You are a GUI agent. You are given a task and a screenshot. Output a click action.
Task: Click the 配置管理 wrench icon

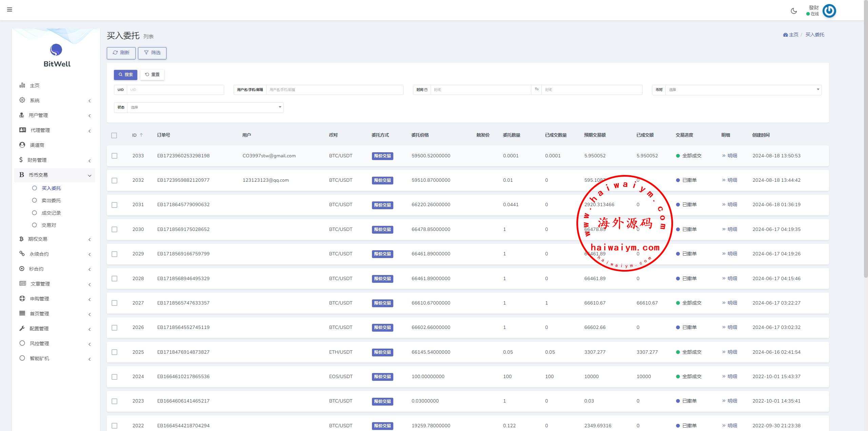(x=22, y=328)
